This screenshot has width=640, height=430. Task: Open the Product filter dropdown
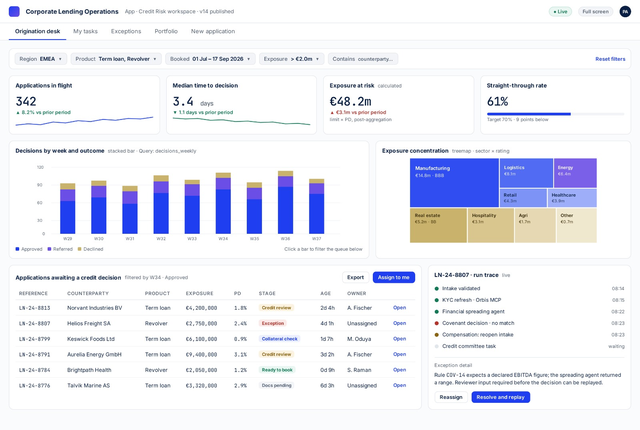tap(116, 59)
